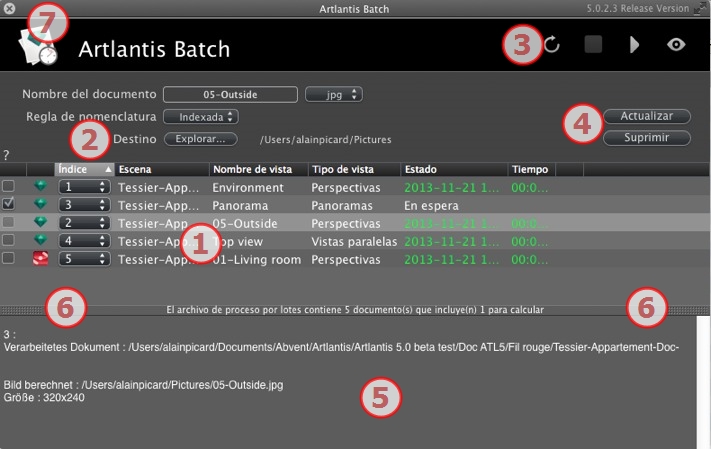Click the eye preview icon
This screenshot has width=711, height=449.
pyautogui.click(x=676, y=44)
